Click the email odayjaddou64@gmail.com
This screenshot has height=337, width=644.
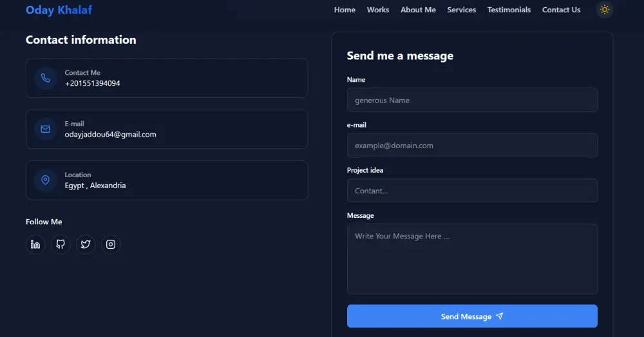111,135
